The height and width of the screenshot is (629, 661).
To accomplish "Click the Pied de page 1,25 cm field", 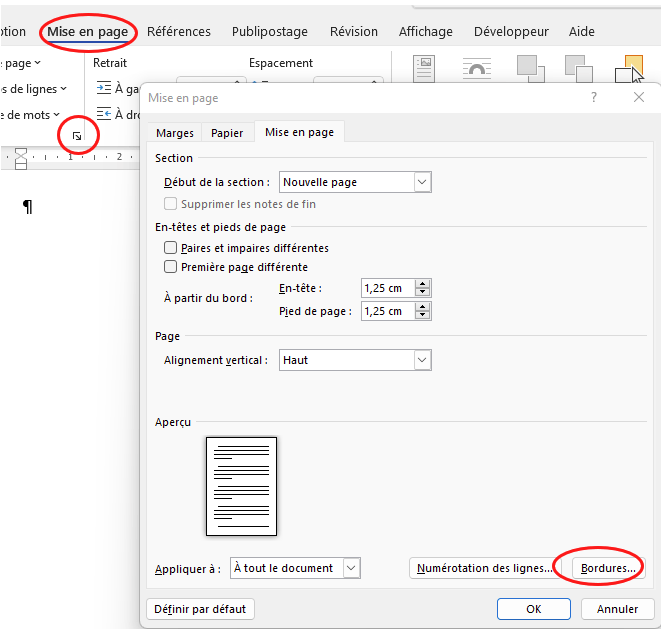I will pos(388,311).
